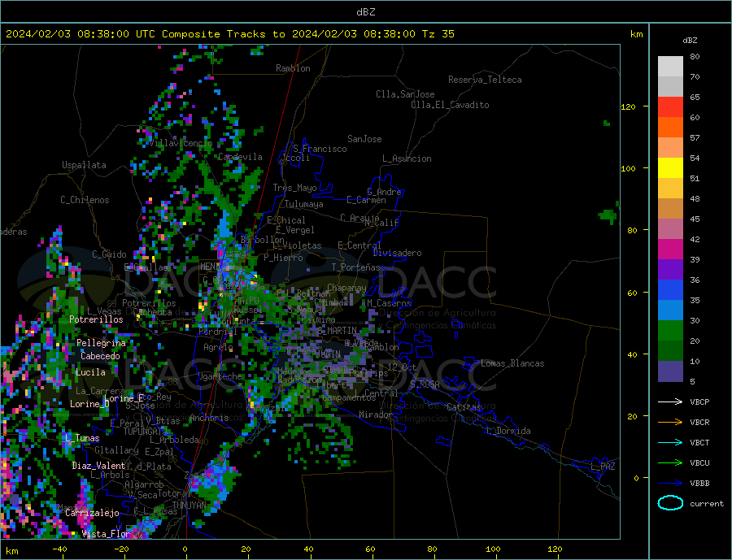Click the L_Dormida map label

(509, 432)
